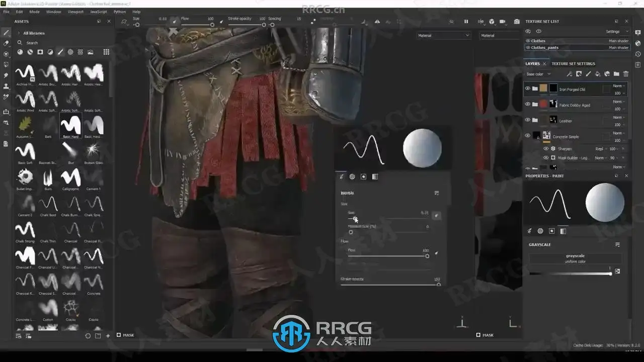Screen dimensions: 644x362
Task: Select the Basic Soft brush
Action: (25, 153)
